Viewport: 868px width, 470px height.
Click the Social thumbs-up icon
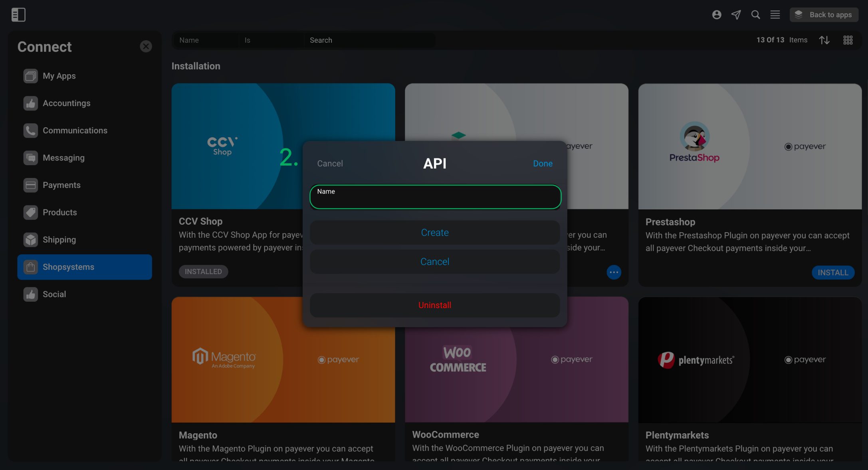click(x=30, y=294)
